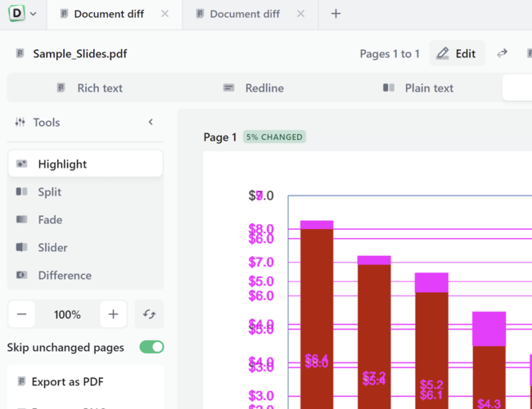The height and width of the screenshot is (409, 532).
Task: Choose the Fade comparison mode
Action: click(x=85, y=219)
